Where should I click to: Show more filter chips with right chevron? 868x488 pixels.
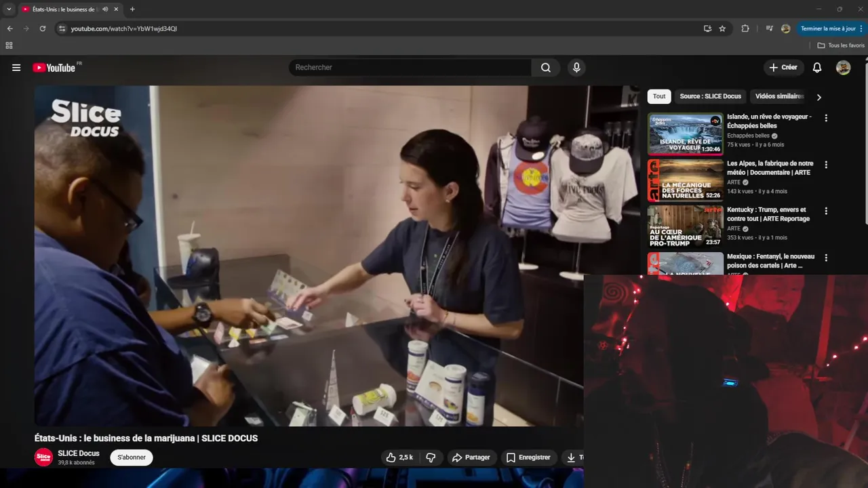818,97
